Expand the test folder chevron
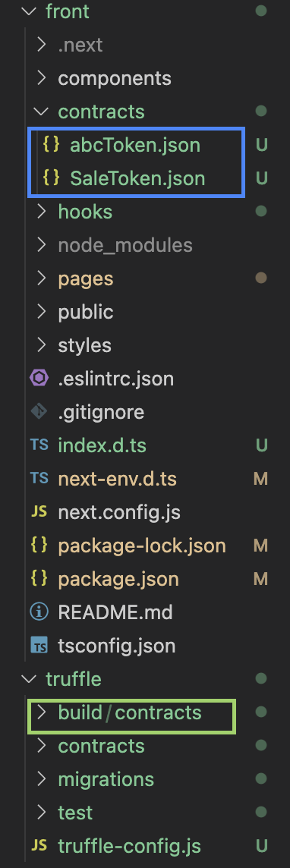This screenshot has width=290, height=868. [x=42, y=813]
